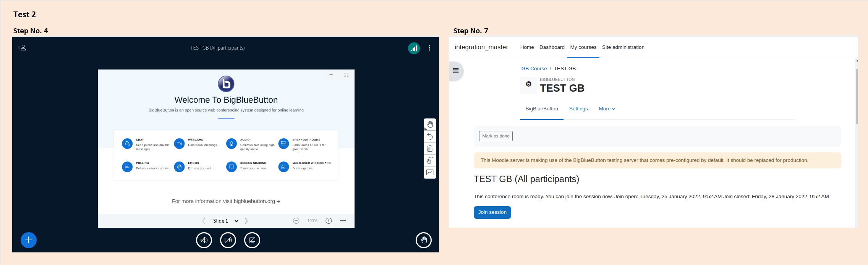The height and width of the screenshot is (265, 868).
Task: Select the BigBlueButton tab
Action: point(542,109)
